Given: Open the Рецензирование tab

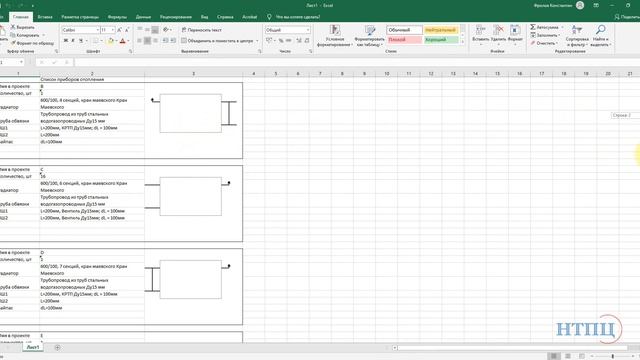Looking at the screenshot, I should (x=176, y=17).
